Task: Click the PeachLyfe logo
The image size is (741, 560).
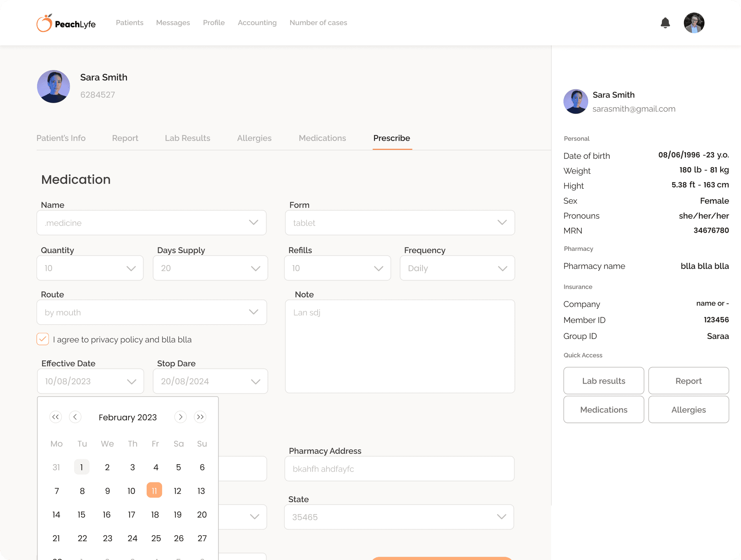Action: 66,23
